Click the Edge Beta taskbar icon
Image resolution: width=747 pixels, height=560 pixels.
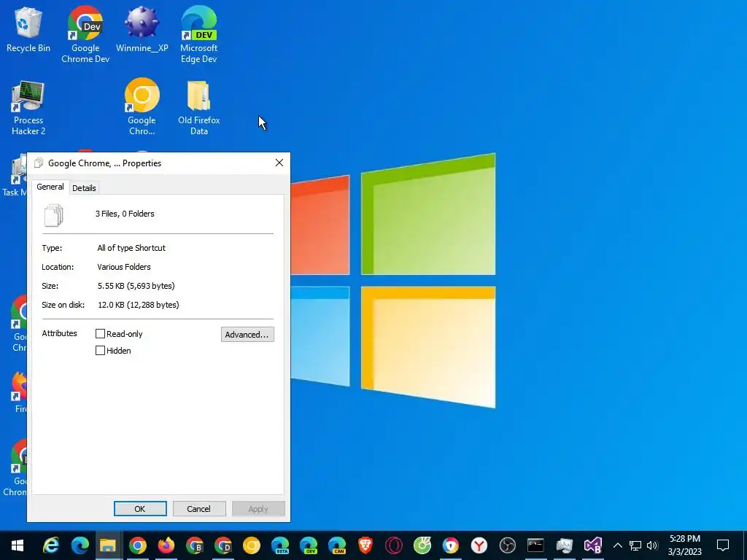(280, 545)
